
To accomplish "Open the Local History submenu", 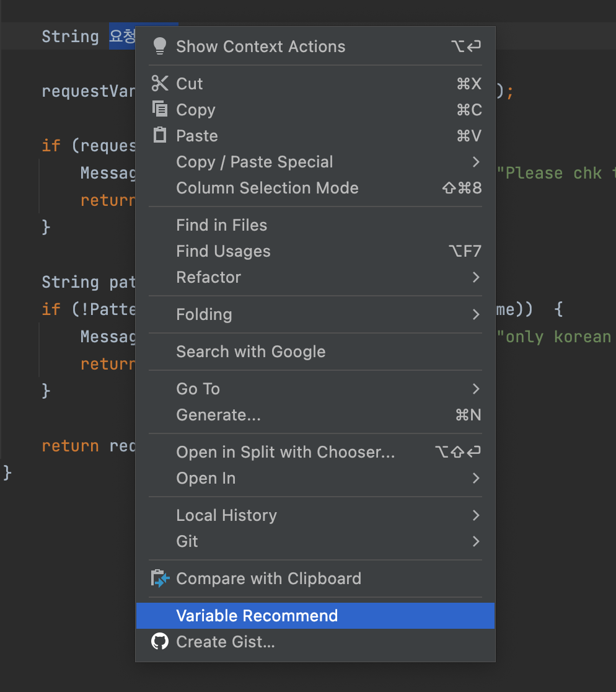I will 227,515.
